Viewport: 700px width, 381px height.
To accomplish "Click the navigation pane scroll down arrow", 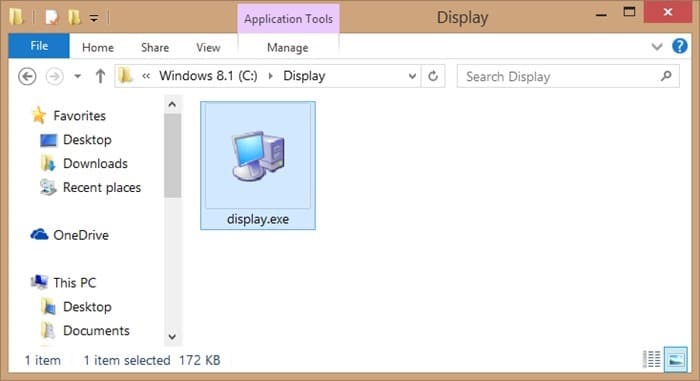I will [x=172, y=336].
